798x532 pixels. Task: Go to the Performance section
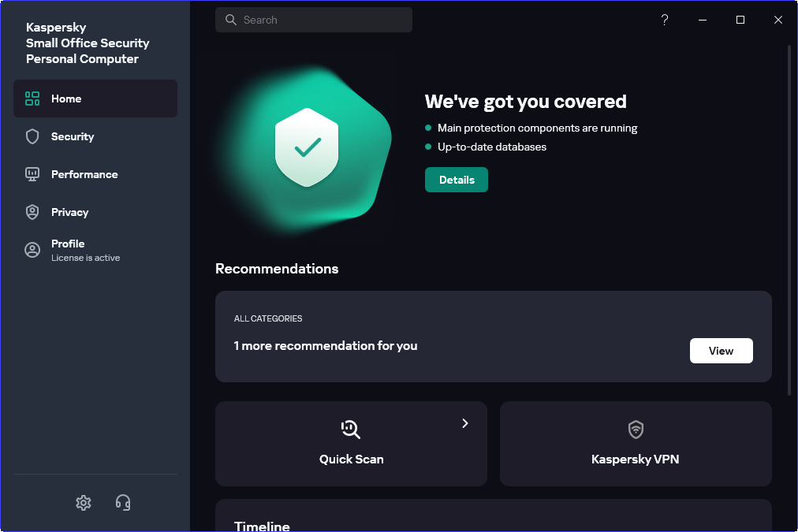[x=84, y=174]
